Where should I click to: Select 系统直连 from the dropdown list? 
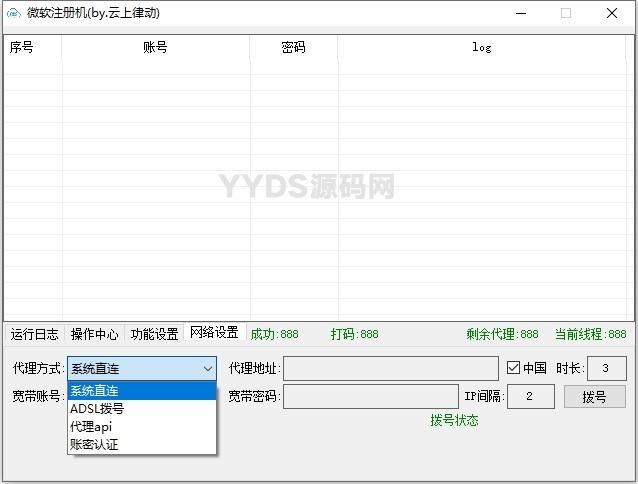click(x=141, y=391)
